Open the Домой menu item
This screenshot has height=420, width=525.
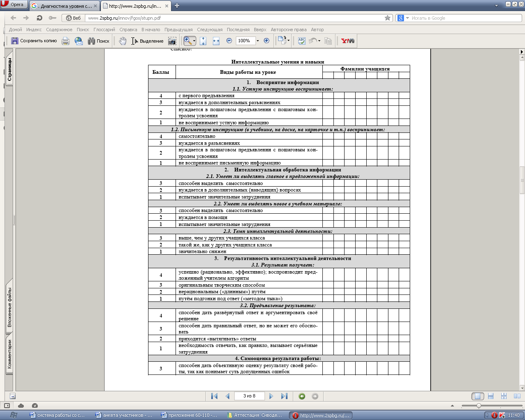click(x=16, y=30)
